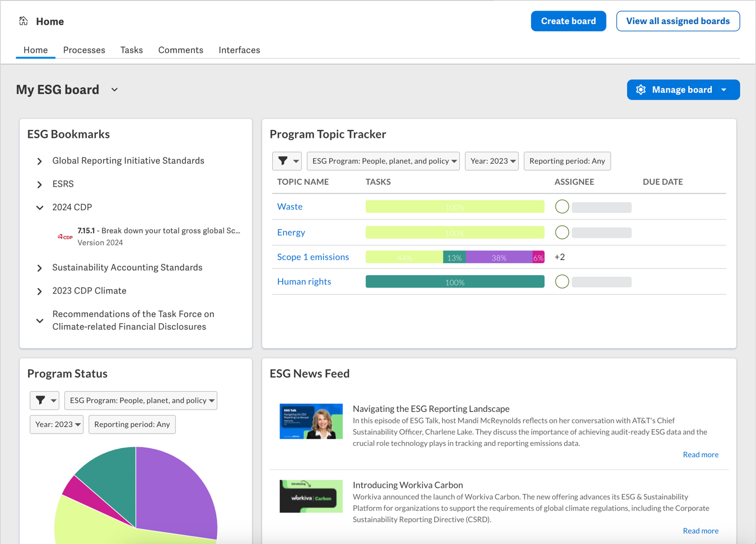Expand the ESRS bookmark
This screenshot has height=544, width=756.
pos(40,184)
